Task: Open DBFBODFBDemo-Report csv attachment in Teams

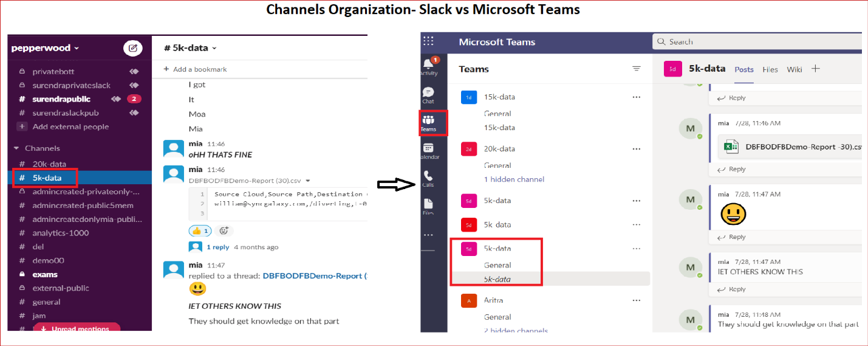Action: 790,147
